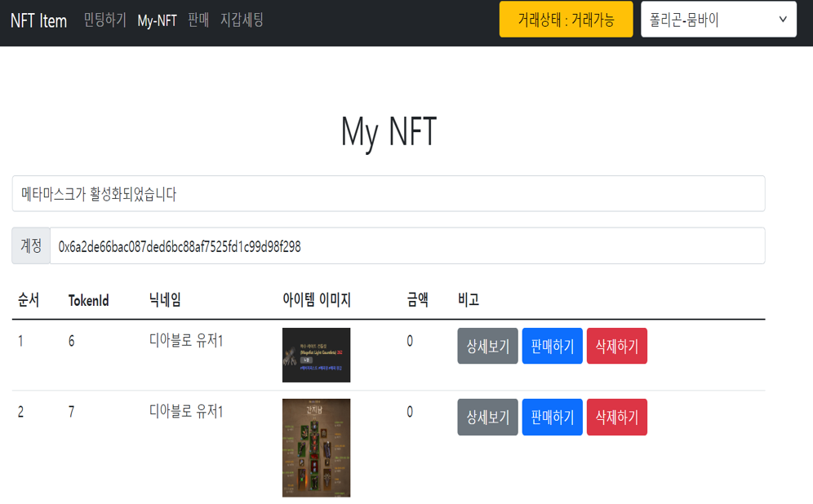Click the NFT Item brand logo
813x504 pixels.
point(38,20)
